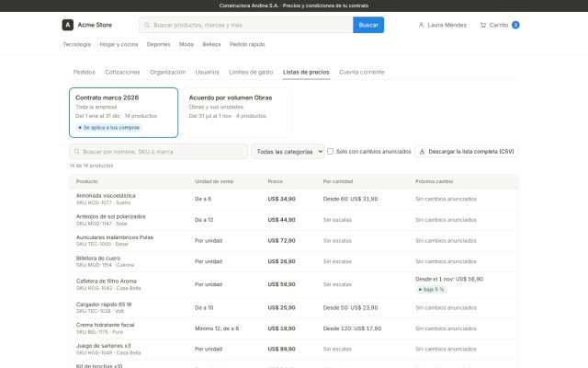Click Cargador rápido 65 W product name
This screenshot has width=588, height=368.
104,305
